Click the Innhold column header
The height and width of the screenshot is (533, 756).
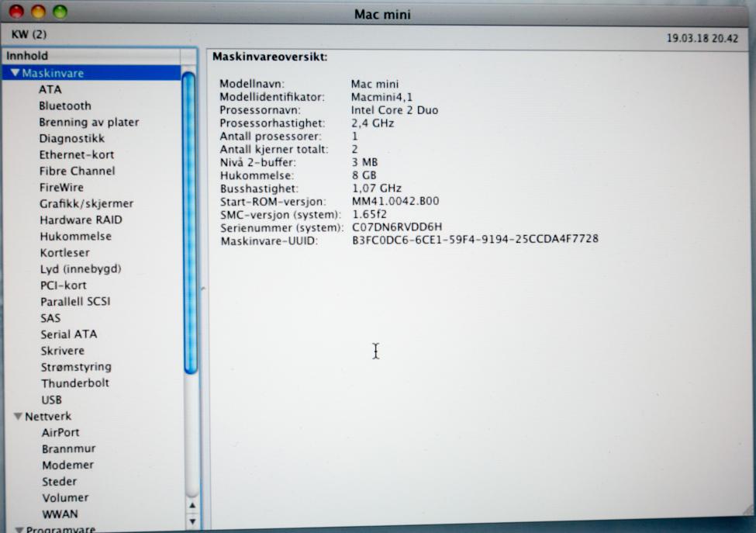click(x=91, y=56)
